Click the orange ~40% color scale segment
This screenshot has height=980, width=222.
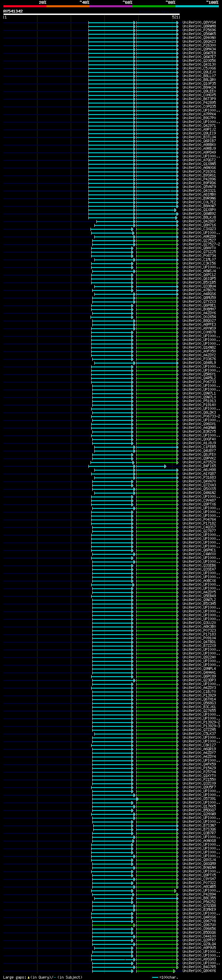pyautogui.click(x=68, y=6)
